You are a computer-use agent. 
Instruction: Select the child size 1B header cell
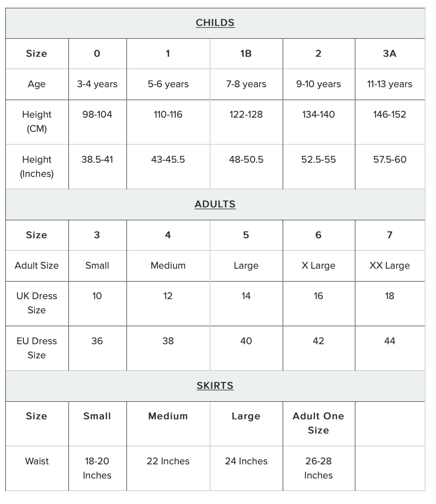tap(246, 53)
